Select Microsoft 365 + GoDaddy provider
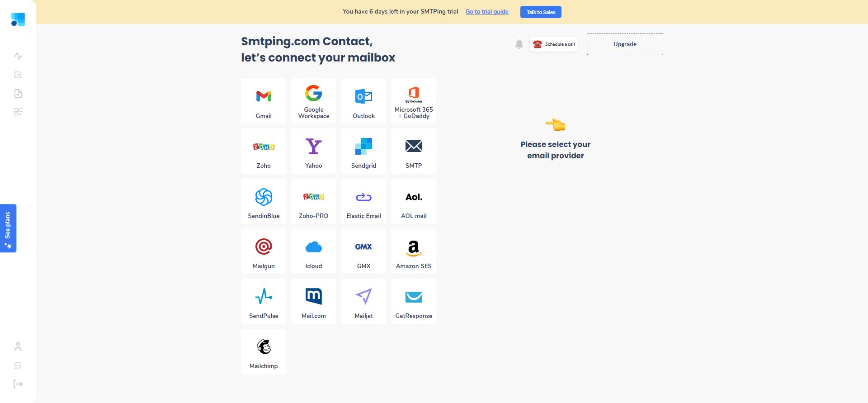This screenshot has height=403, width=868. (x=414, y=101)
